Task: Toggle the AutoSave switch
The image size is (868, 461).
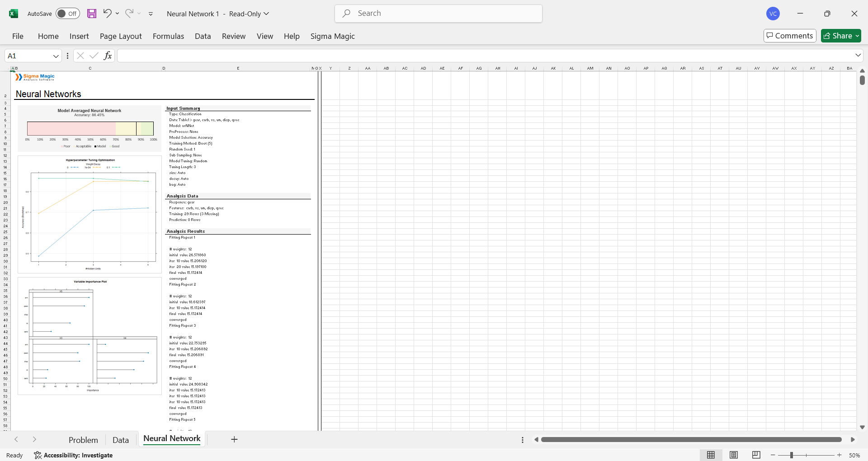Action: (68, 14)
